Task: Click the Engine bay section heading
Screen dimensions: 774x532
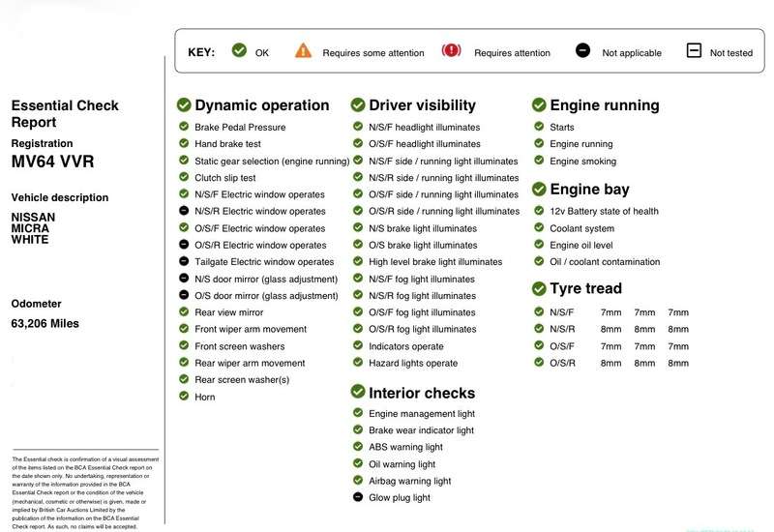Action: click(589, 190)
